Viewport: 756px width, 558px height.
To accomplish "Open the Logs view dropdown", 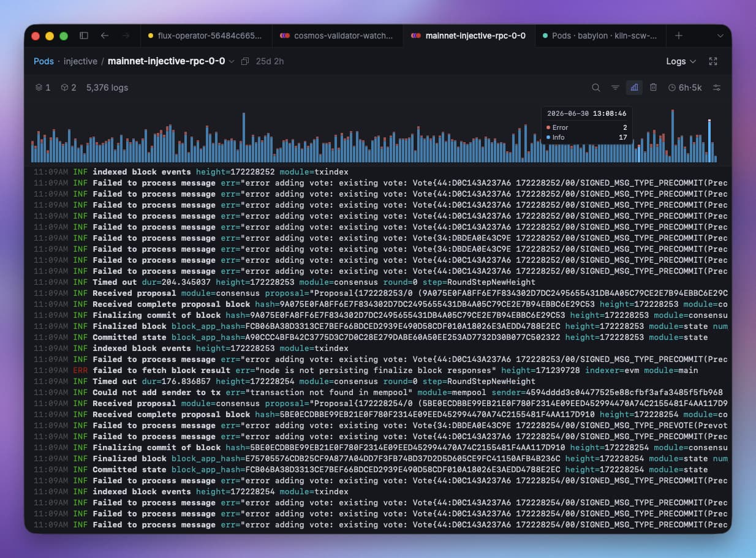I will coord(681,61).
